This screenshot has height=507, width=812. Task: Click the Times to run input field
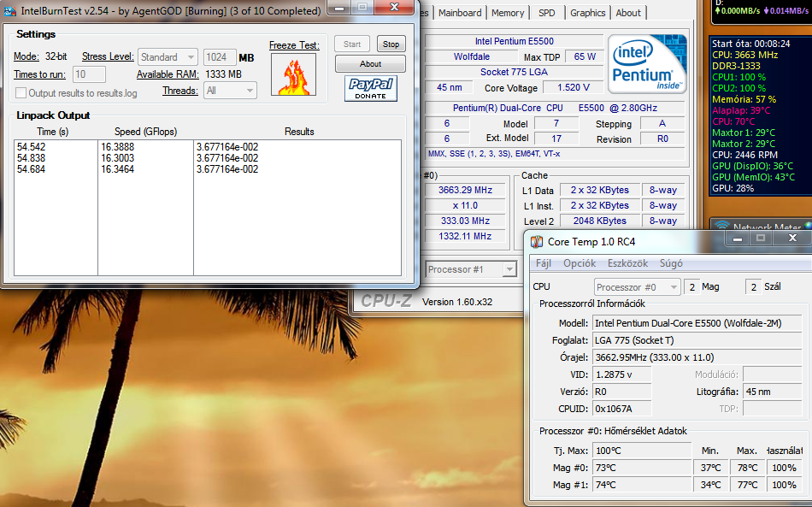(x=89, y=74)
